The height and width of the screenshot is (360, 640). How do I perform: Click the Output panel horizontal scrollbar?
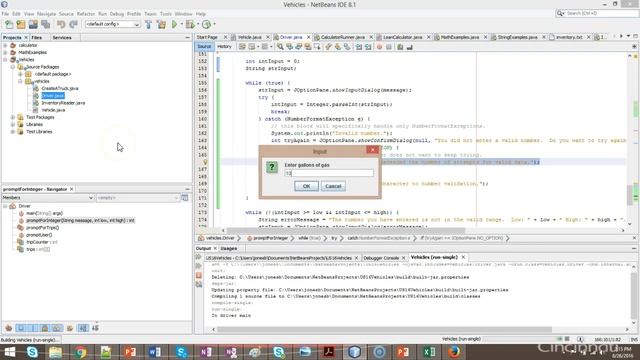384,329
